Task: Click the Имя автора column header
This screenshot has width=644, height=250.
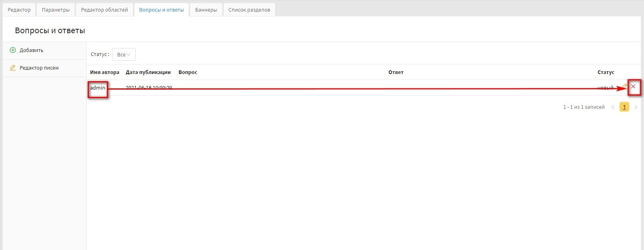Action: [104, 72]
